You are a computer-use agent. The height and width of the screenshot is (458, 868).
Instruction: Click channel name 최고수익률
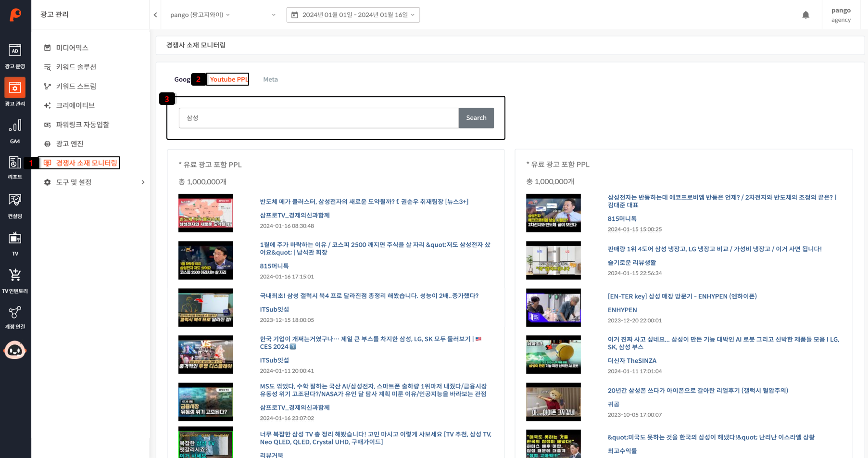622,451
